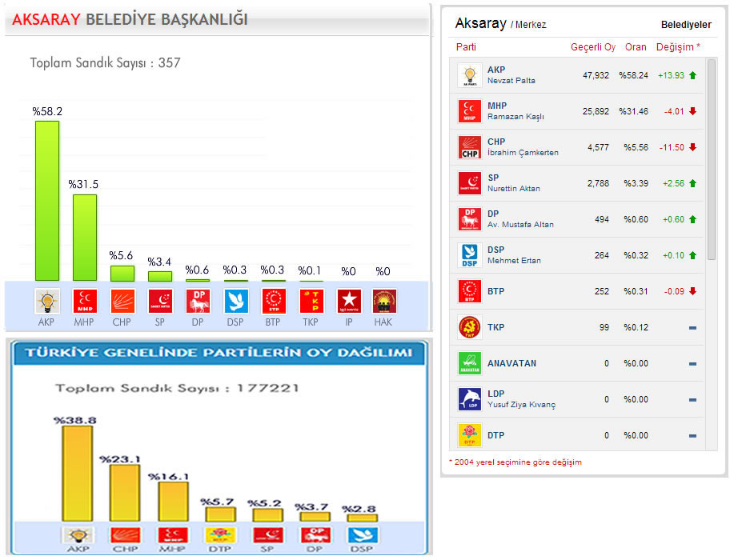Click the BTP logo in the results table
The image size is (734, 560).
[470, 291]
